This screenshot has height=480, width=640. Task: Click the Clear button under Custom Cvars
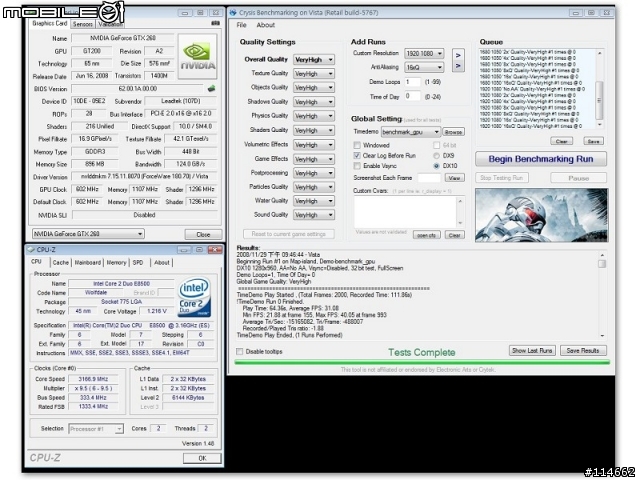pos(454,235)
